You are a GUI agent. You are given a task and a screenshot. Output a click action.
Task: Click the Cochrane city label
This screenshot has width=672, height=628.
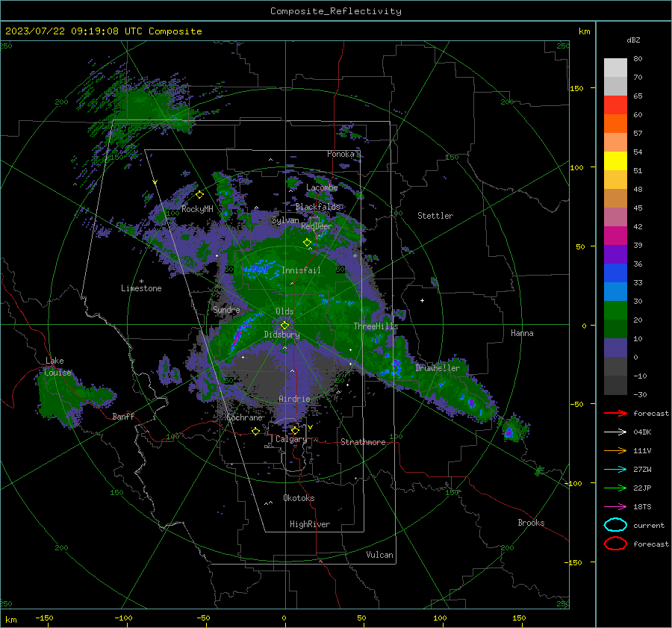244,417
